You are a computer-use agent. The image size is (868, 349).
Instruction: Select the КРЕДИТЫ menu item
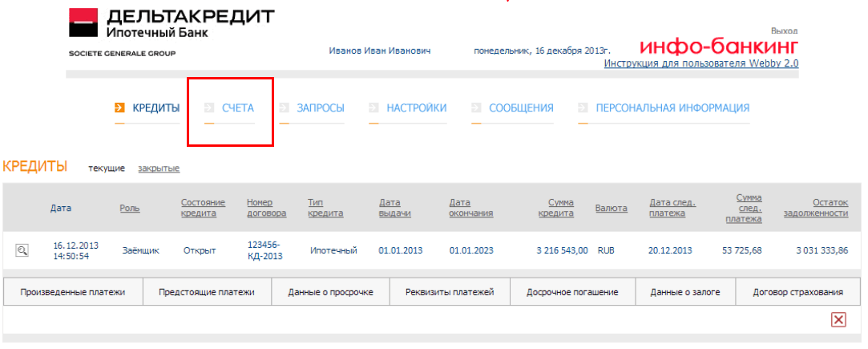[156, 108]
